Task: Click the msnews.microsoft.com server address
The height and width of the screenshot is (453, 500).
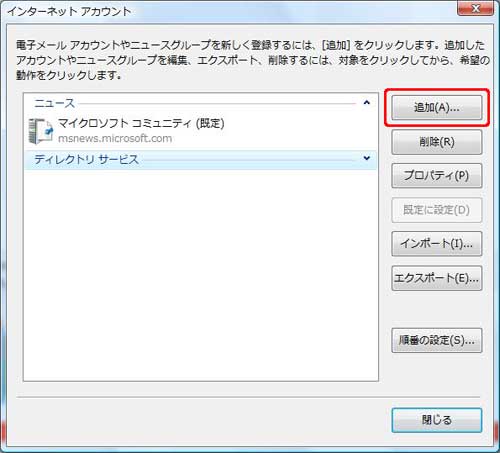Action: (x=115, y=138)
